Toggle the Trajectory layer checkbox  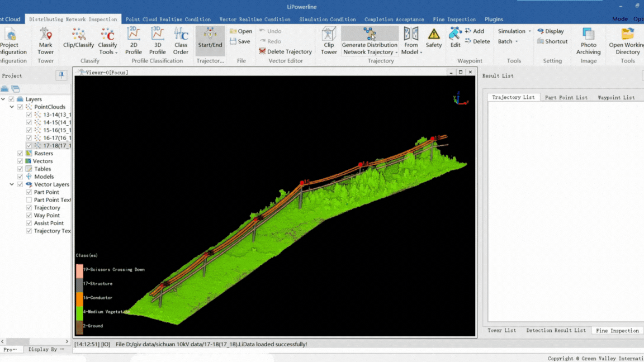pyautogui.click(x=29, y=208)
